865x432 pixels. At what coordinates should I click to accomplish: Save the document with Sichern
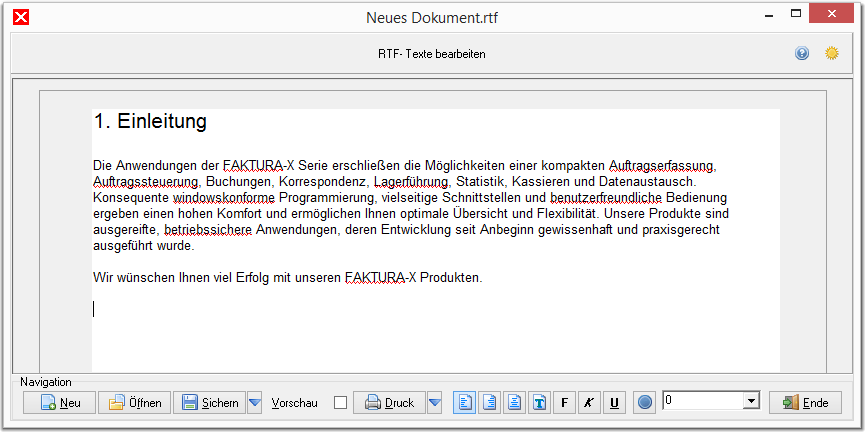[210, 403]
